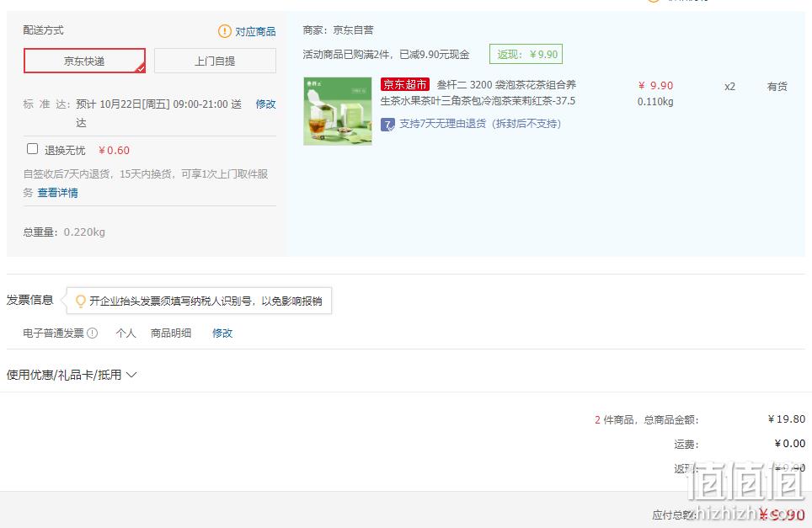The image size is (812, 528).
Task: Click the 7-day return shield icon
Action: click(x=387, y=125)
